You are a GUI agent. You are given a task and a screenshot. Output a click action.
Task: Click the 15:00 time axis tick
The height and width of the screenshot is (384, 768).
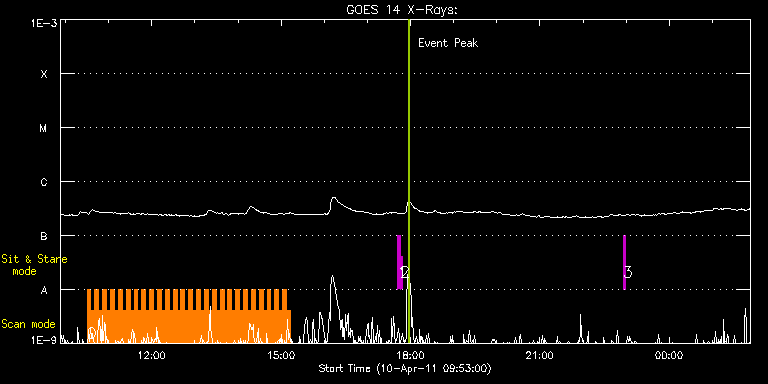pyautogui.click(x=281, y=355)
